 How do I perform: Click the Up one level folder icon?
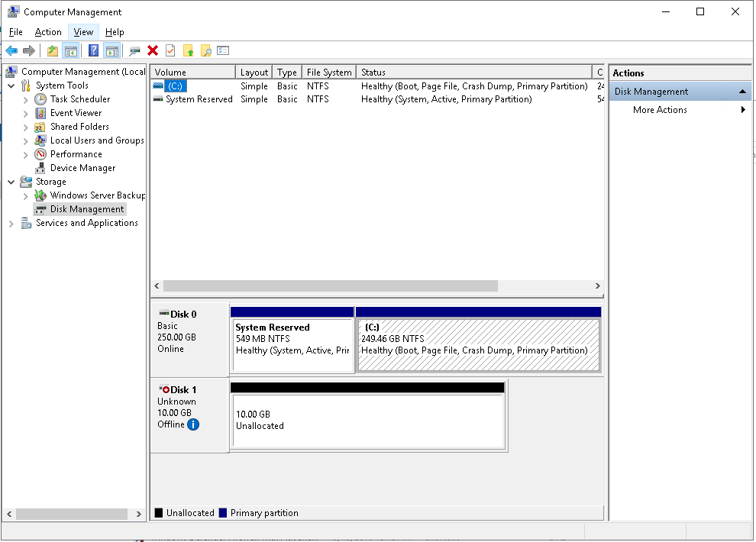point(52,51)
